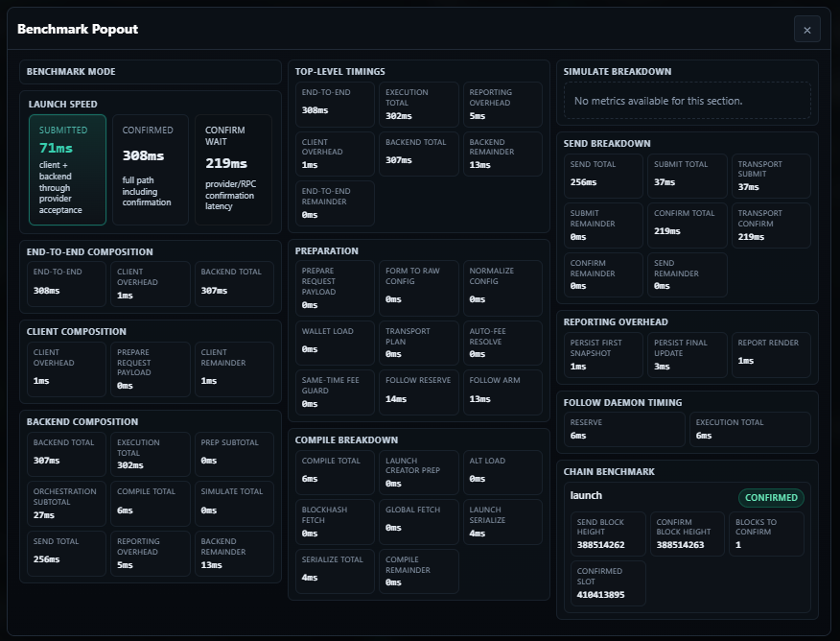Viewport: 840px width, 641px height.
Task: Click the Blocks To Confirm card
Action: point(766,534)
